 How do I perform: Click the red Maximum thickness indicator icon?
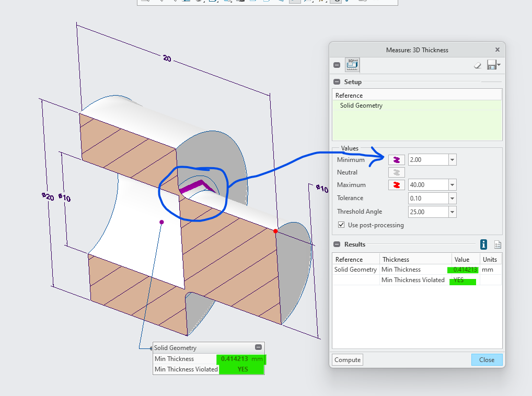tap(396, 184)
